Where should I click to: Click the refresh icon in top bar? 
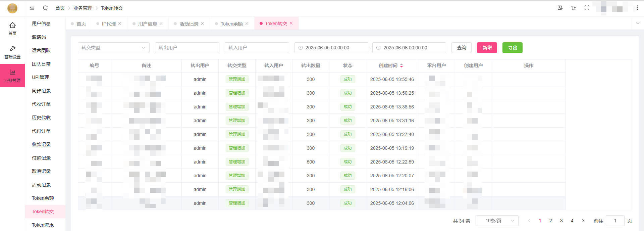pyautogui.click(x=45, y=8)
